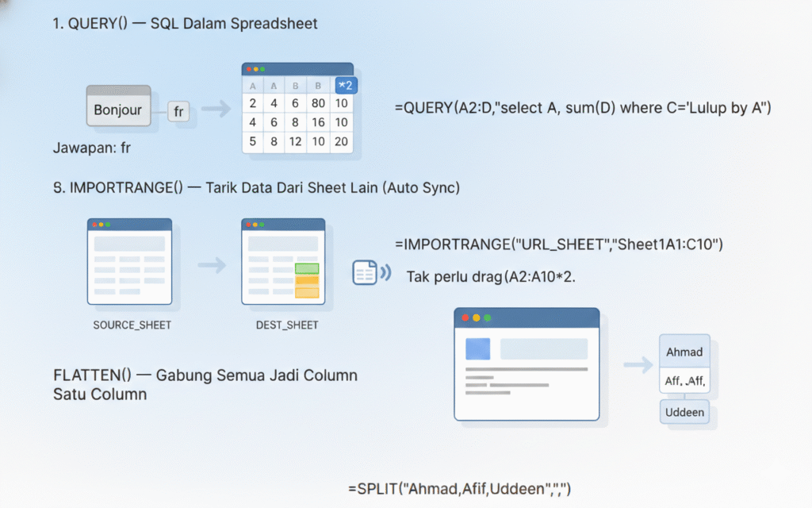Click the orange cell in DEST_SHEET
The width and height of the screenshot is (812, 508).
(x=307, y=280)
